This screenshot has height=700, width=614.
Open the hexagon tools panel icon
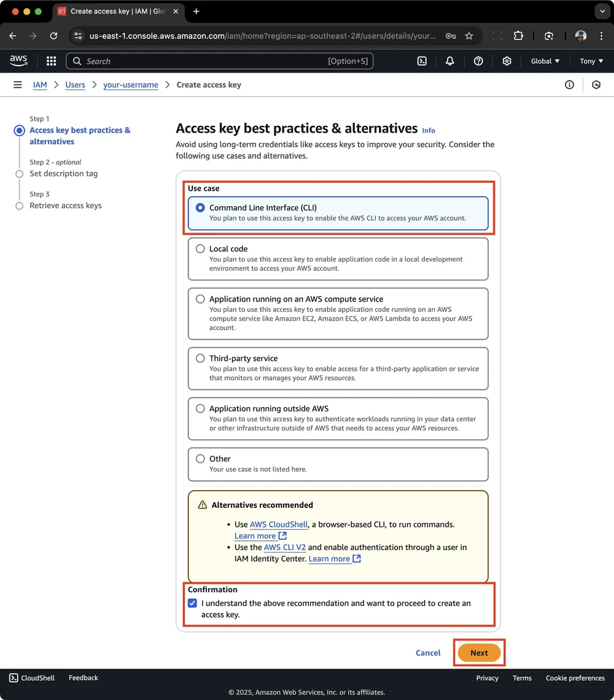[596, 85]
